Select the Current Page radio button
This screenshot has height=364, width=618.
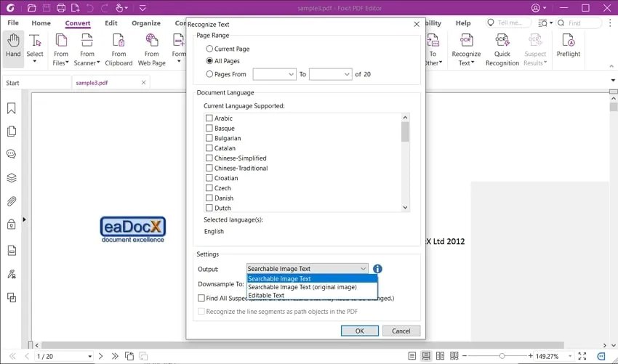click(x=210, y=49)
